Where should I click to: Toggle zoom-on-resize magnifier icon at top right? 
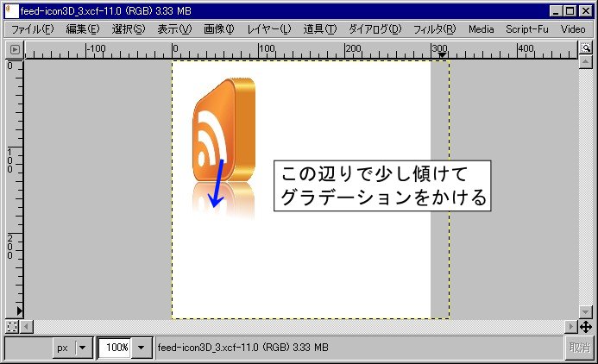585,48
